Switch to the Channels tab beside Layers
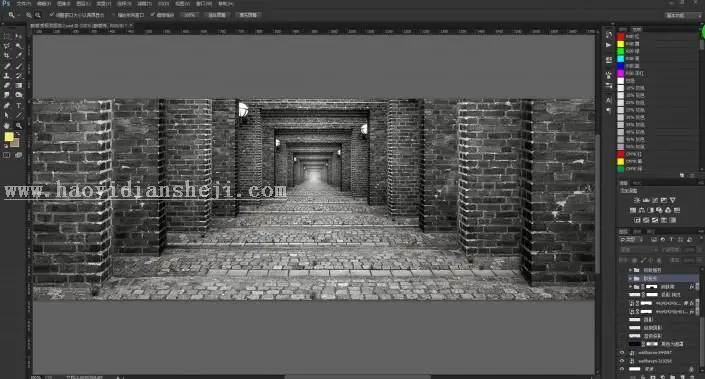The image size is (705, 379). click(x=637, y=232)
